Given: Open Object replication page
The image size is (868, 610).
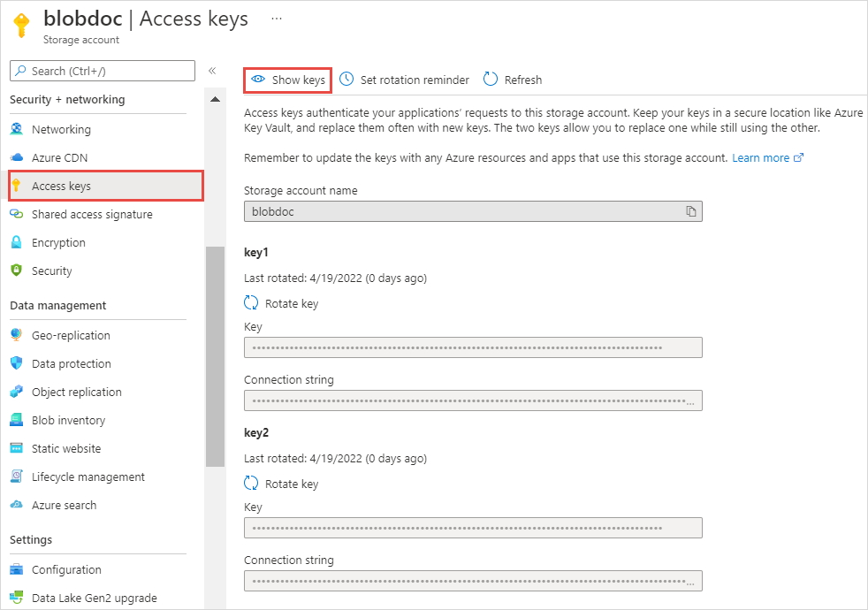Looking at the screenshot, I should tap(76, 392).
